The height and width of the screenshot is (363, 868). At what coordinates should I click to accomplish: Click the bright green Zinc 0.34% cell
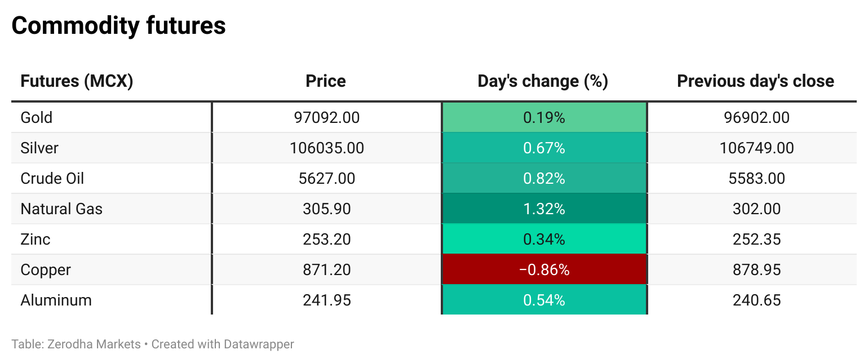coord(544,240)
